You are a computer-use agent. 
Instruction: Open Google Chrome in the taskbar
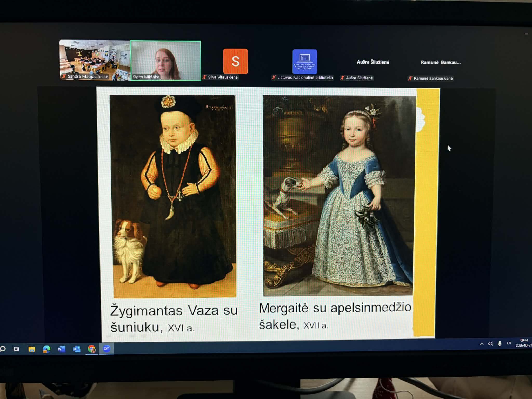tap(91, 349)
